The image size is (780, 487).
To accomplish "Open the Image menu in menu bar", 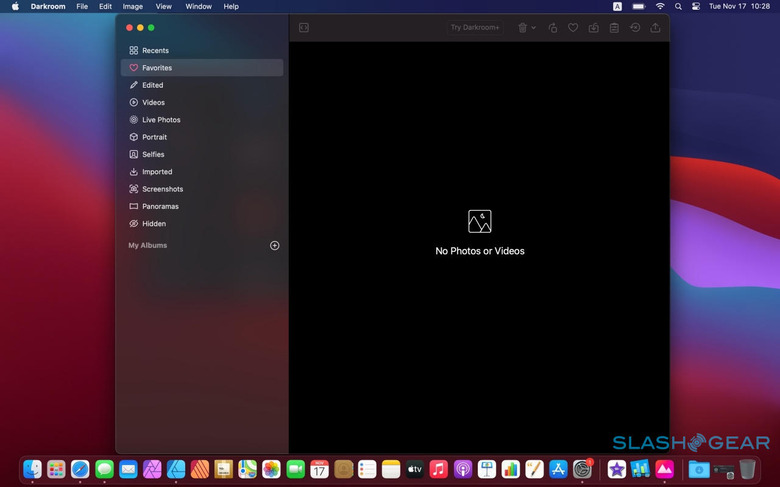I will point(132,7).
